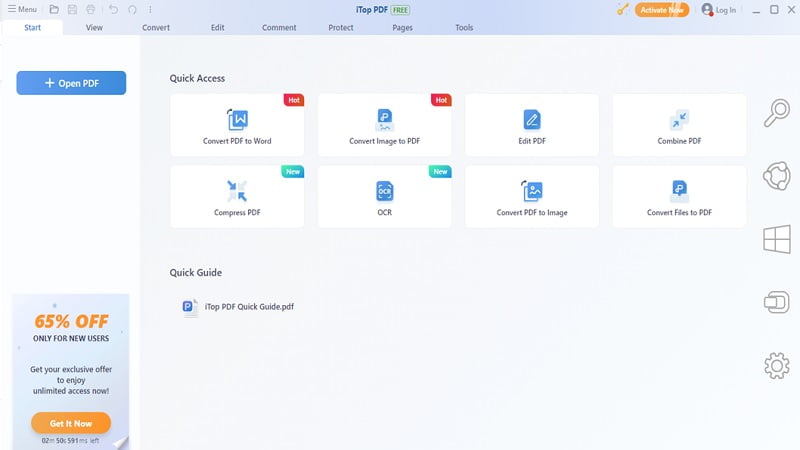Click the Windows logo icon on right edge

[x=777, y=239]
